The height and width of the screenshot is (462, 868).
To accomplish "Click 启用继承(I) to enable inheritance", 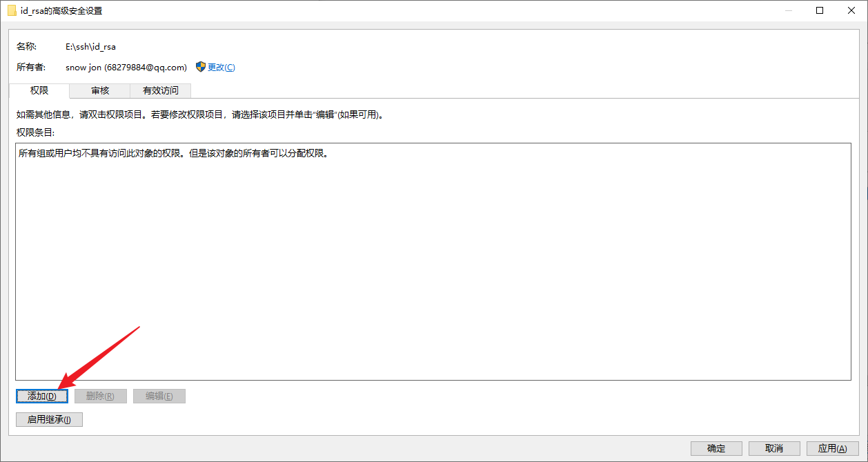I will tap(48, 419).
